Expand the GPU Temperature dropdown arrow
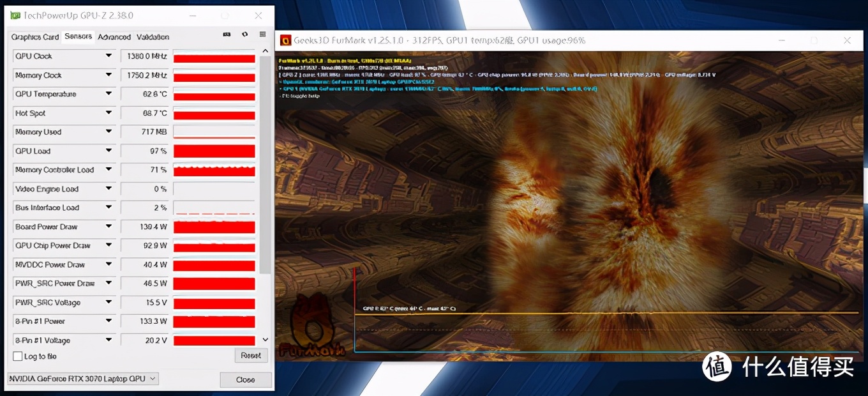 [108, 94]
